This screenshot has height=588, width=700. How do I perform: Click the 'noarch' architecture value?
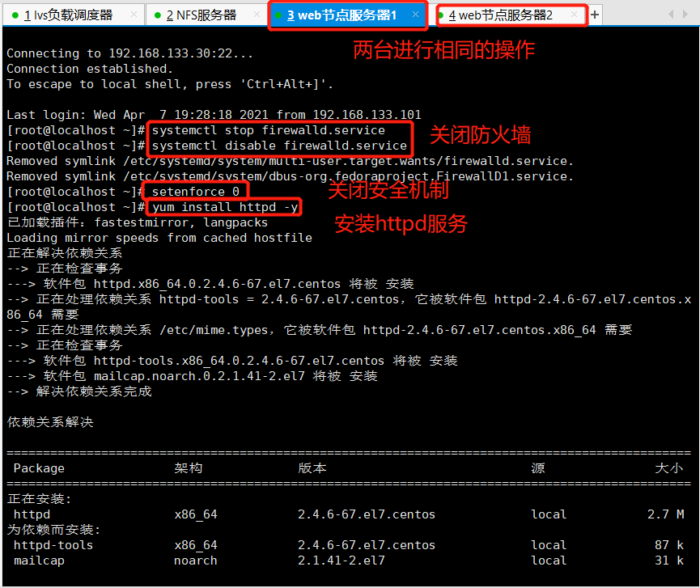coord(196,561)
